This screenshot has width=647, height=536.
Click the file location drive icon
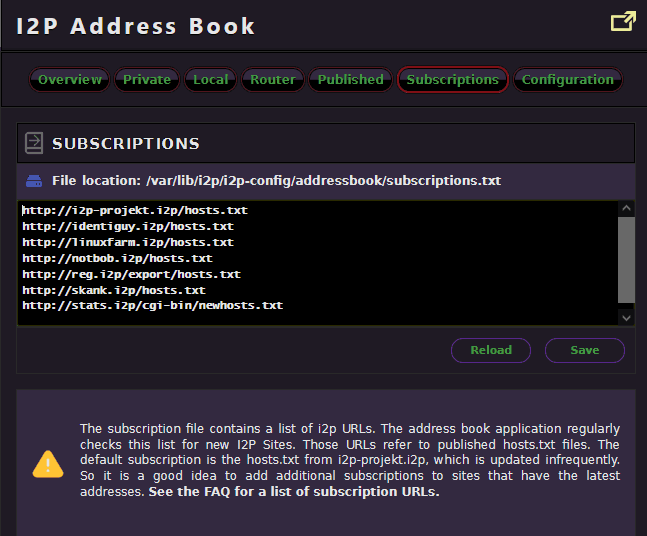tap(34, 181)
